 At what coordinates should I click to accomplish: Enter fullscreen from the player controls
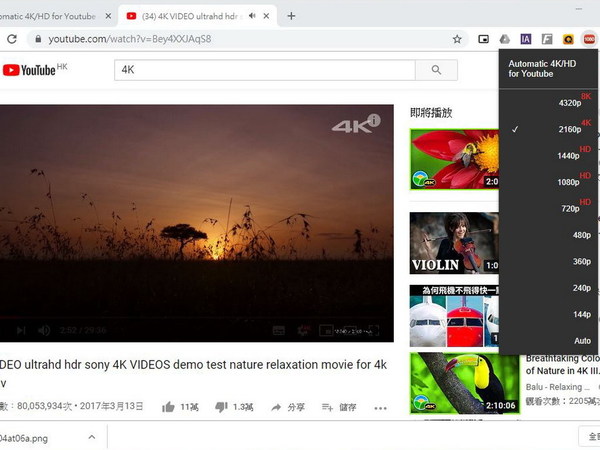pos(373,330)
